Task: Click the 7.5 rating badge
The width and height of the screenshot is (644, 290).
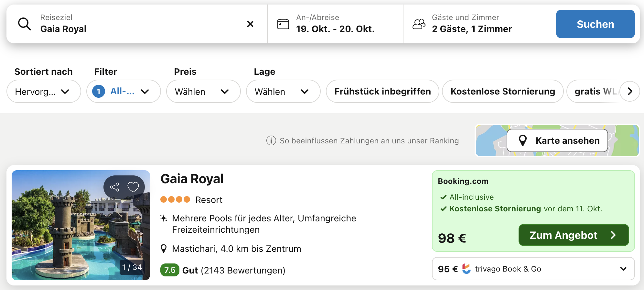Action: point(170,270)
